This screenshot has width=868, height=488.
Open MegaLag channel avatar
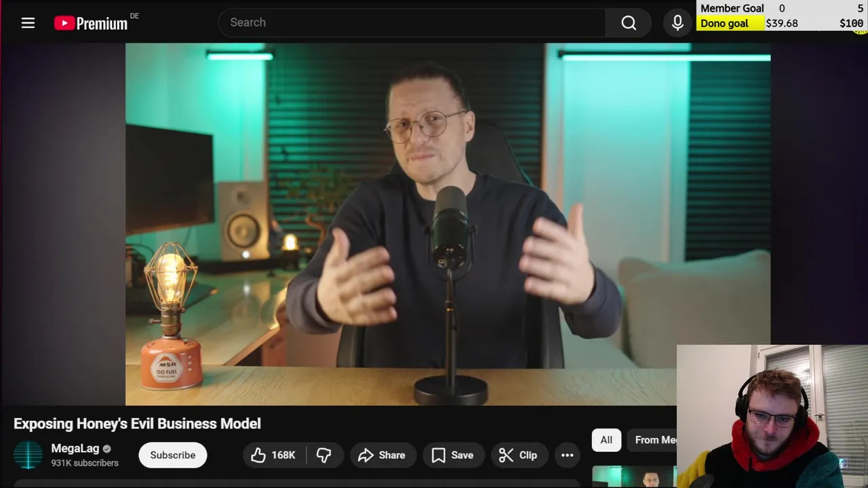[x=28, y=455]
